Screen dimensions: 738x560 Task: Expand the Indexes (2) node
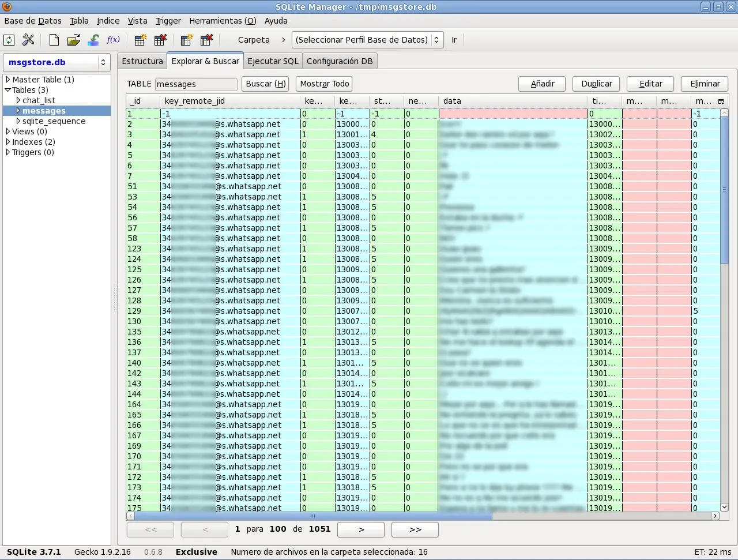coord(8,142)
